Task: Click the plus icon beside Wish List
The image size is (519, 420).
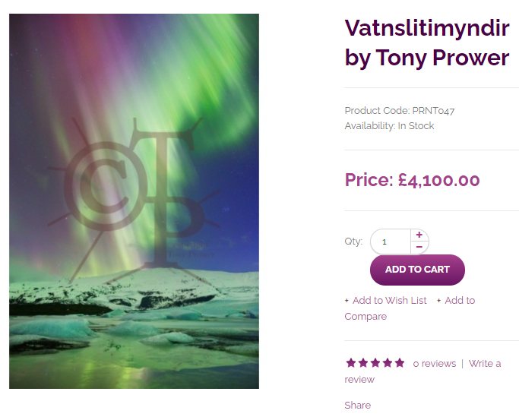Action: (347, 301)
